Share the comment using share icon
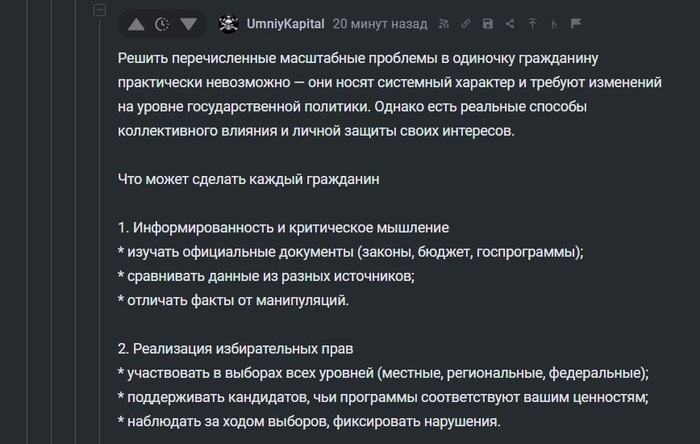Screen dimensions: 700x444 (x=510, y=23)
